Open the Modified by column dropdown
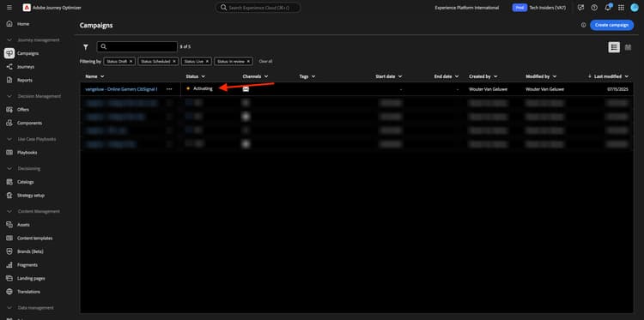This screenshot has height=320, width=644. tap(555, 76)
